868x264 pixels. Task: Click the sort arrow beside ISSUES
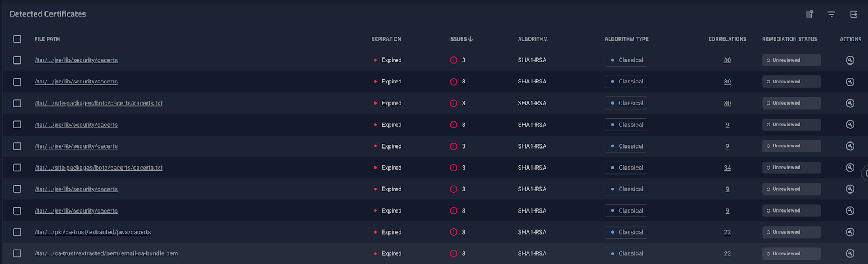tap(470, 39)
